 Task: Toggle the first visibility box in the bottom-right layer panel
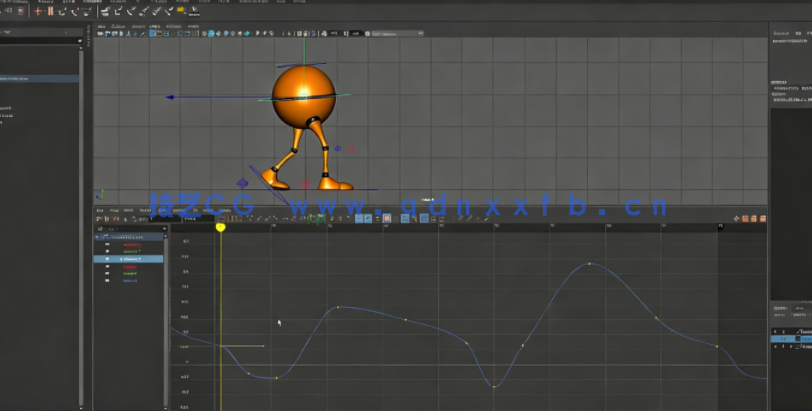(775, 331)
